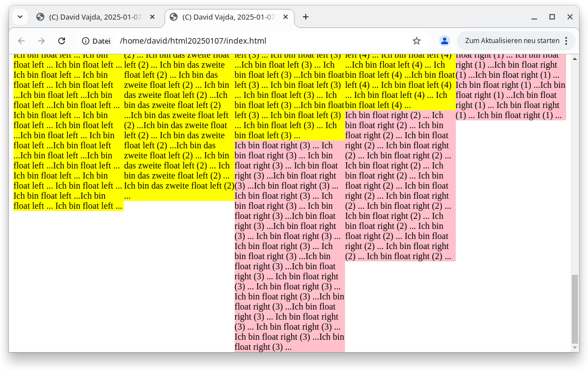Open the tab search chevron
The height and width of the screenshot is (370, 588).
click(x=20, y=17)
